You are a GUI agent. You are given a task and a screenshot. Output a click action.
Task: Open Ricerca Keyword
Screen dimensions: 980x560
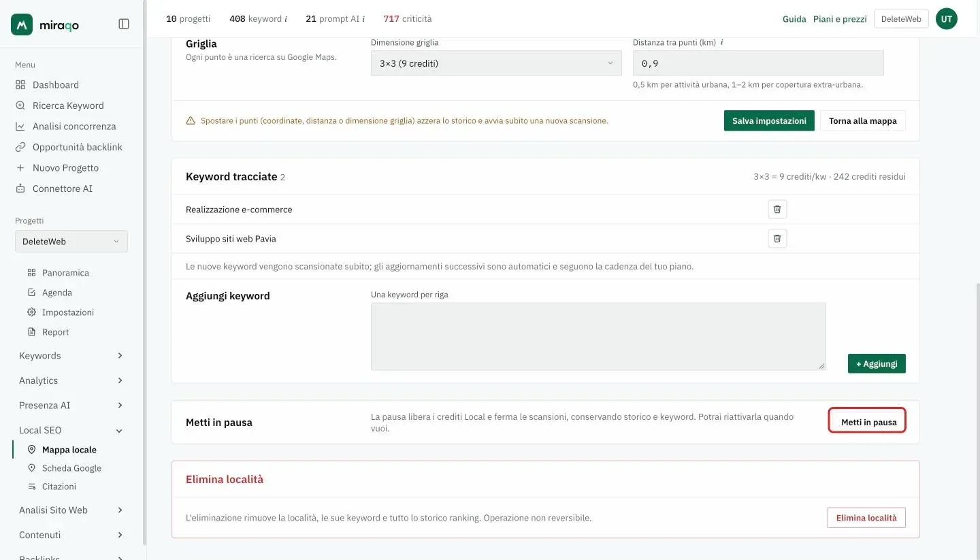[68, 105]
